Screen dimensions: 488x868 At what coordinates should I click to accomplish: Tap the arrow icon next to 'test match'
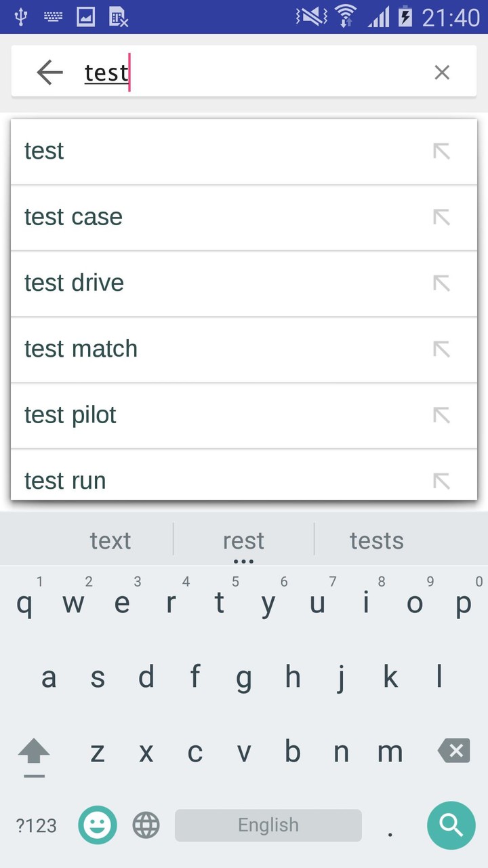click(441, 349)
